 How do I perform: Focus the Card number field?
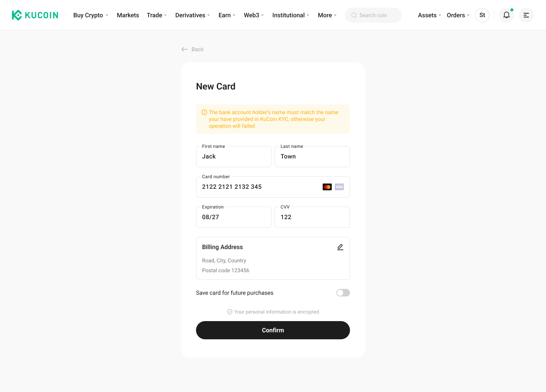(273, 187)
